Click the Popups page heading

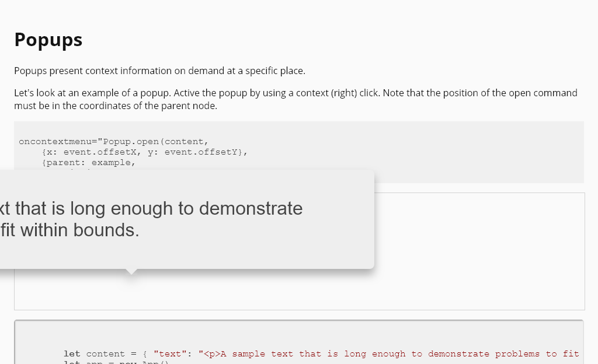click(x=48, y=40)
